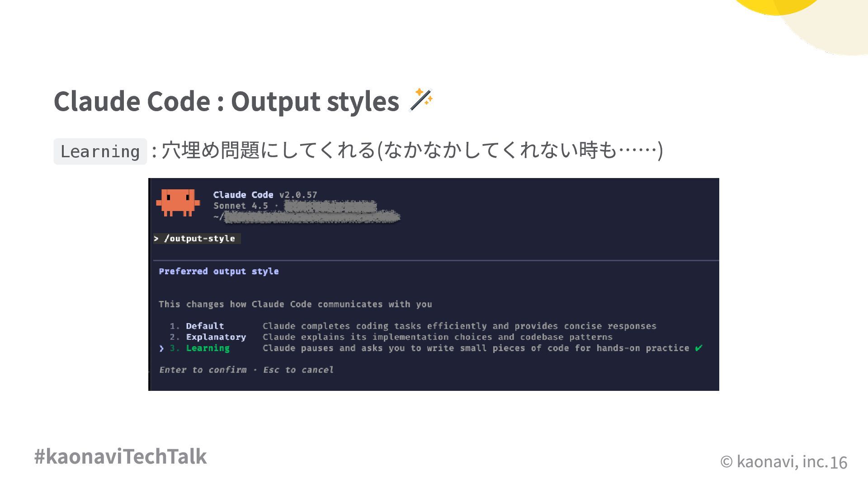Click the Claude Code v2.0.57 version text
This screenshot has height=488, width=868.
coord(265,195)
